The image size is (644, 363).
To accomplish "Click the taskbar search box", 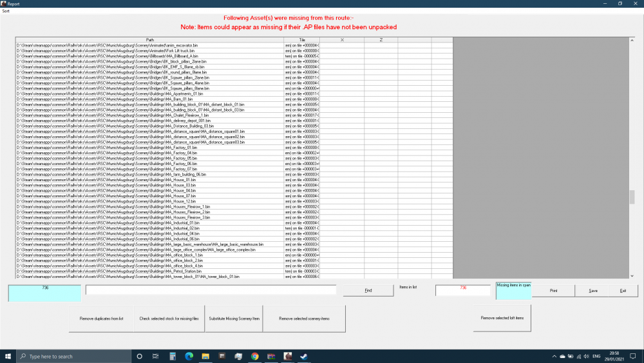I will pos(74,357).
